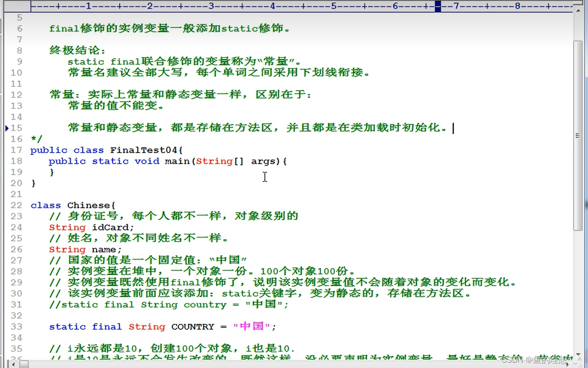The image size is (588, 368).
Task: Click line number 33 to select that line
Action: 16,327
